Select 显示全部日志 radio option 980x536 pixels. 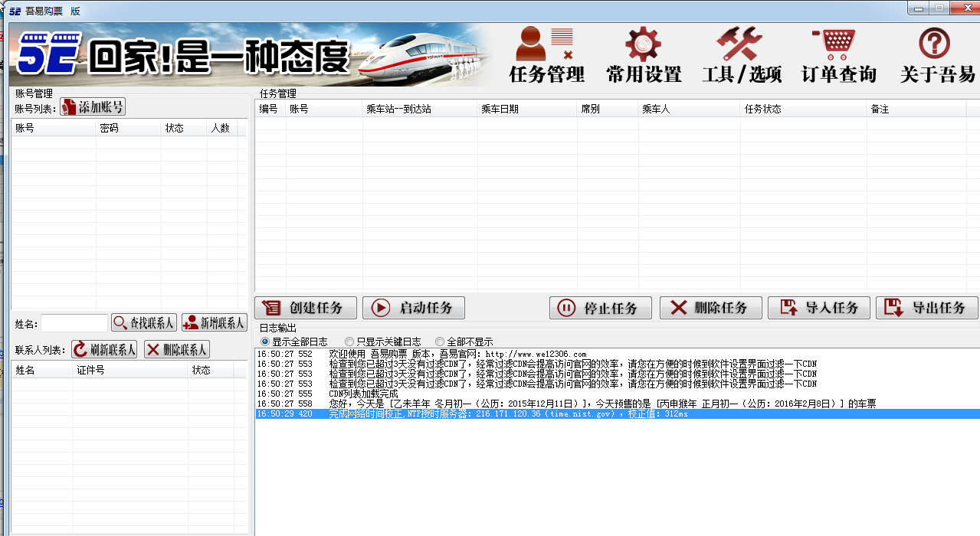click(294, 342)
